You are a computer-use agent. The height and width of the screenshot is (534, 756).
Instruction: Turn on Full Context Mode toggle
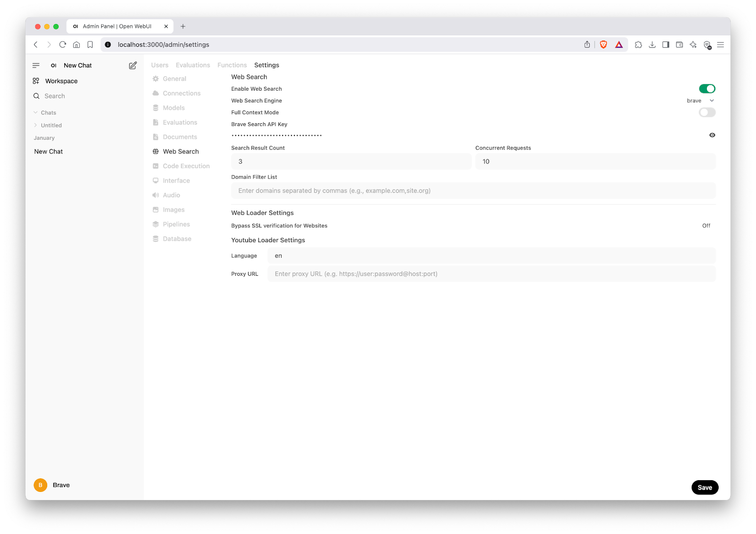coord(707,112)
